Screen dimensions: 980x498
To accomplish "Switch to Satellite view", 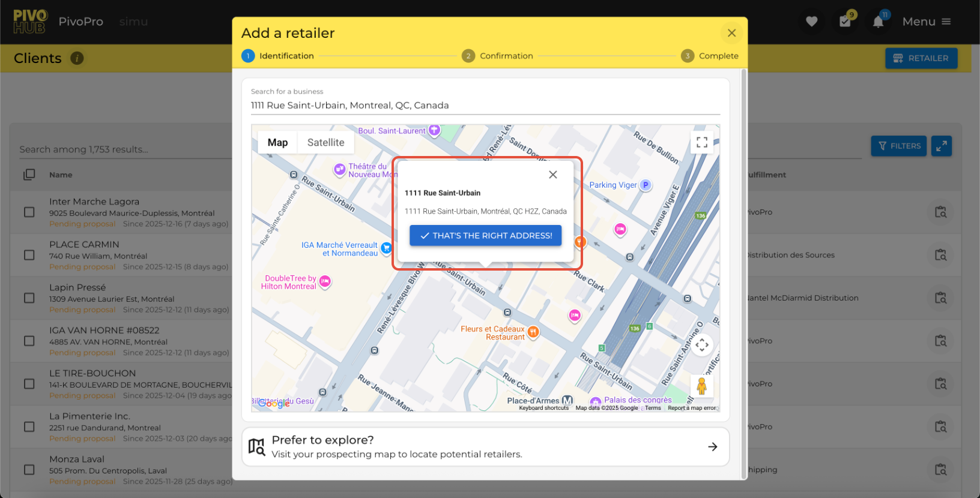I will pyautogui.click(x=325, y=142).
